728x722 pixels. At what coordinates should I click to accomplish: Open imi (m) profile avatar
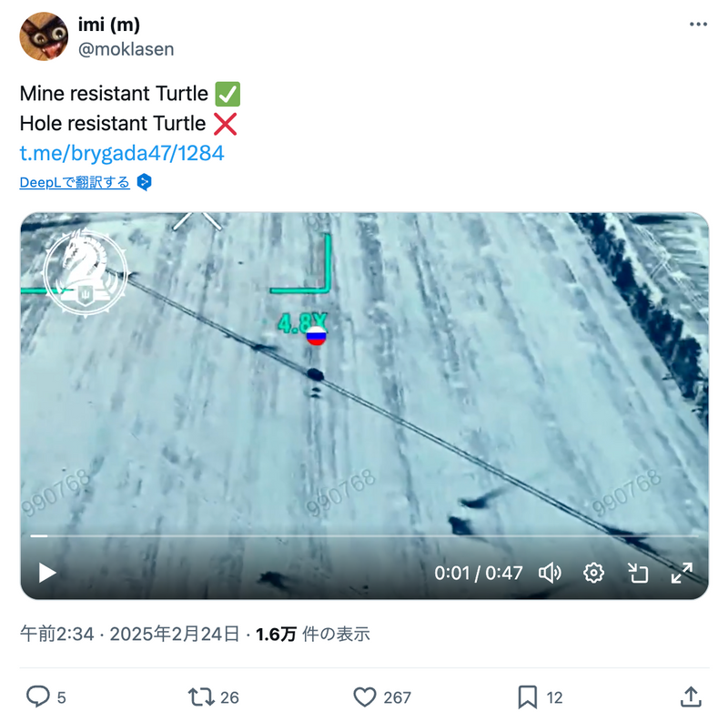coord(44,36)
